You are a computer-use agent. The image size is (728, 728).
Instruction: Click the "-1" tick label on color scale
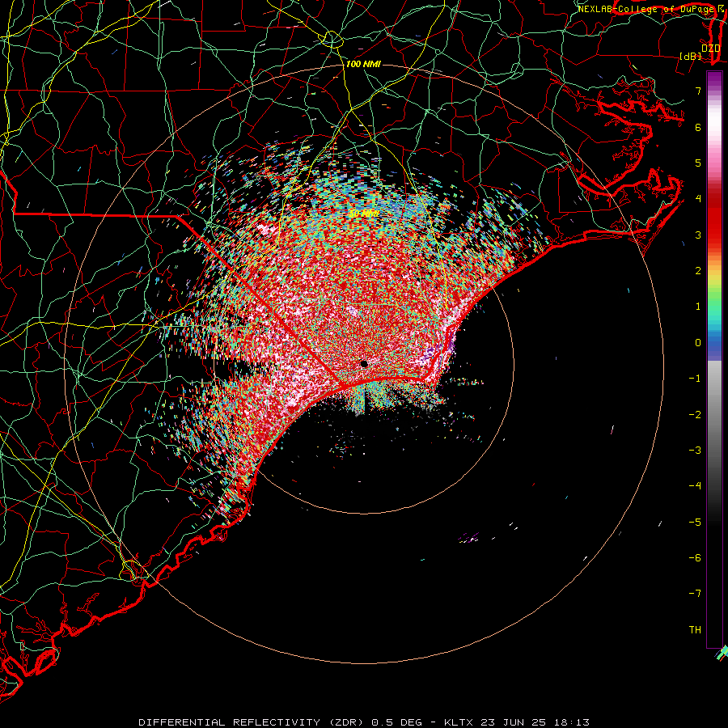[695, 379]
